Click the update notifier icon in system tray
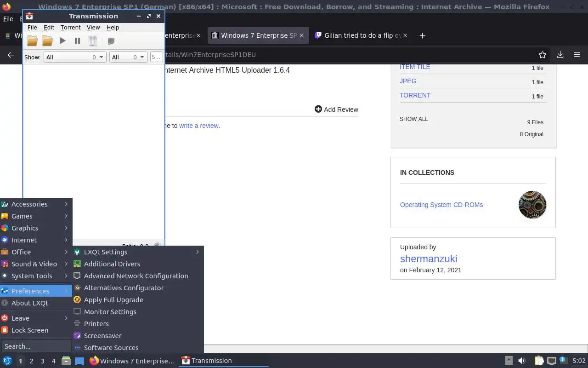Screen dimensions: 588x368 click(564, 361)
